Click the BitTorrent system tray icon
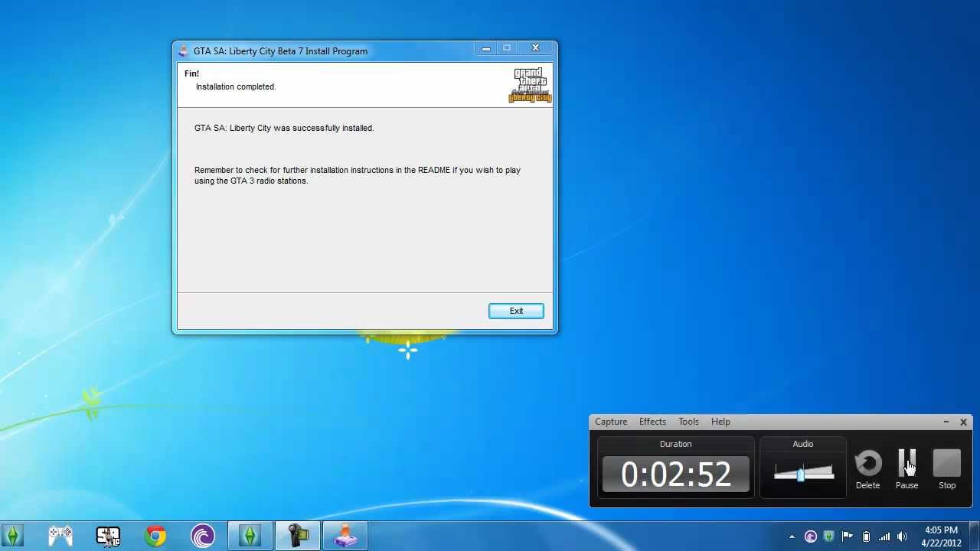 pos(811,536)
